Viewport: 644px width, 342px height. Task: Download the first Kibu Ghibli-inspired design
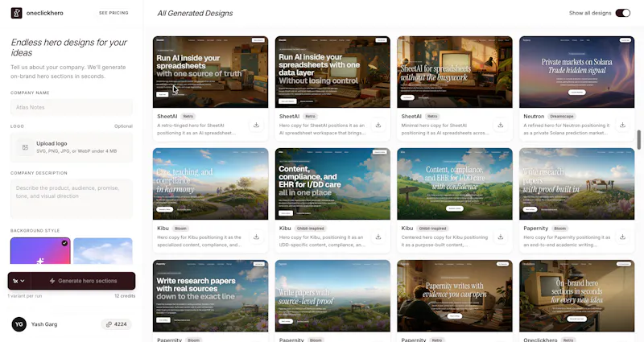coord(378,237)
